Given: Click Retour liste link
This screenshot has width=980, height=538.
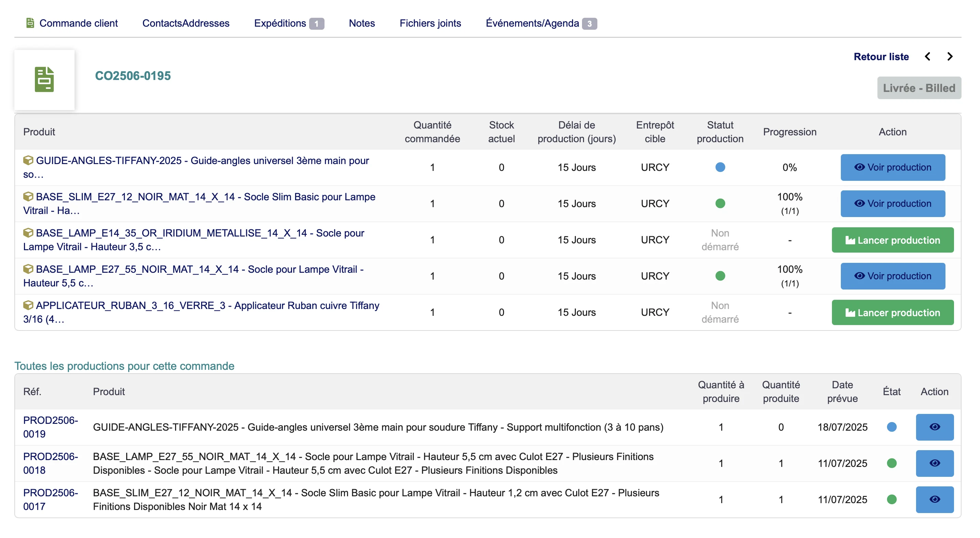Looking at the screenshot, I should pyautogui.click(x=881, y=57).
